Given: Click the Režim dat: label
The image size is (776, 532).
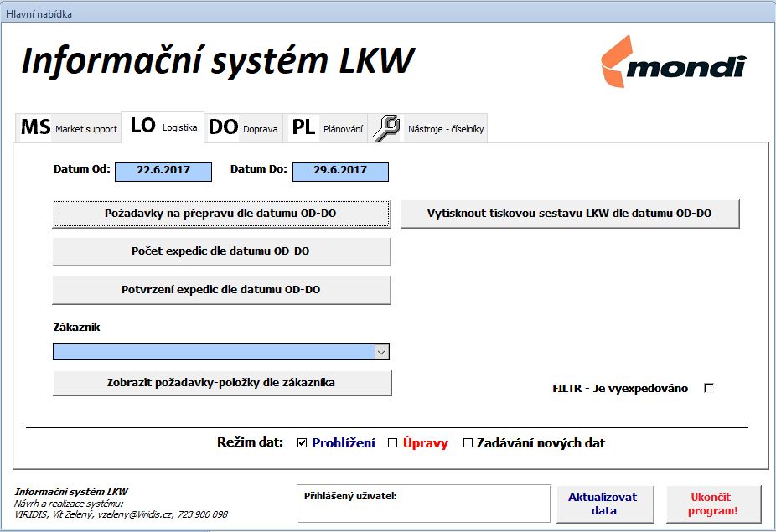Looking at the screenshot, I should pos(251,442).
